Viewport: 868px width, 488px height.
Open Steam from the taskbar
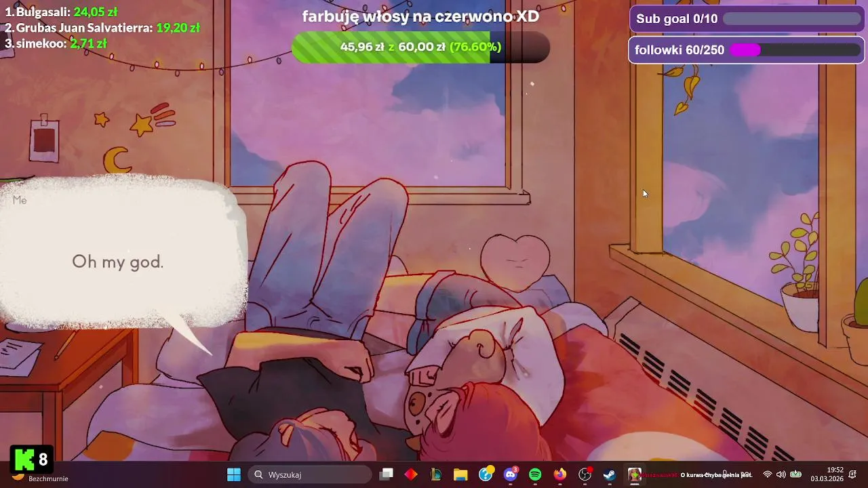pyautogui.click(x=610, y=474)
